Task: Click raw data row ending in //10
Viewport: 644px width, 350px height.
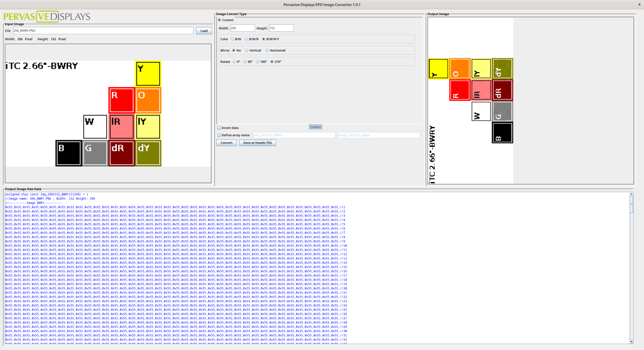Action: click(176, 246)
